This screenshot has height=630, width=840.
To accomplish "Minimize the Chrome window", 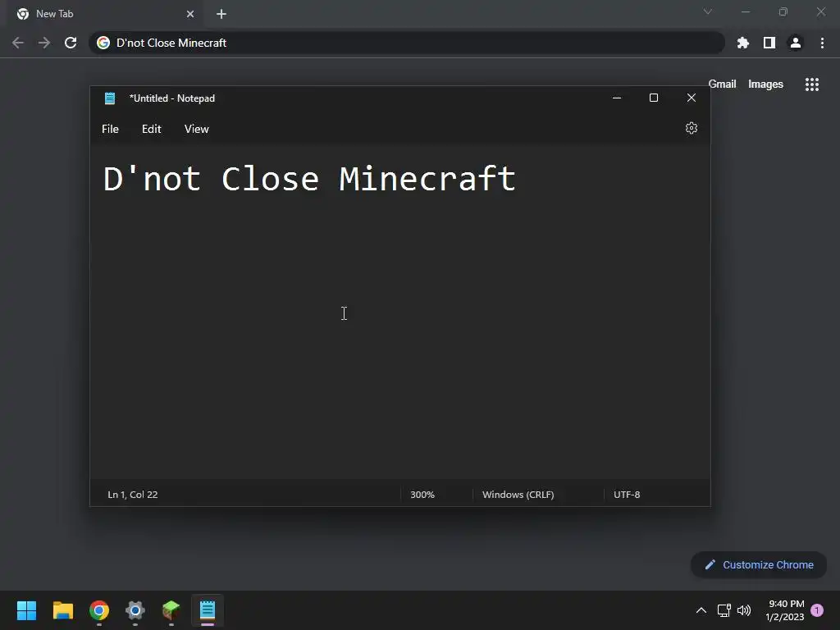I will (745, 11).
